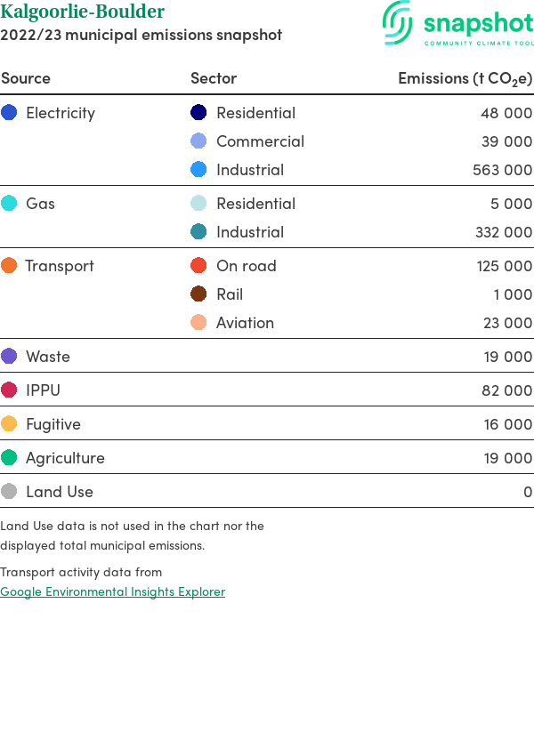This screenshot has width=534, height=756.
Task: Click the Snapshot logo icon
Action: pos(398,22)
